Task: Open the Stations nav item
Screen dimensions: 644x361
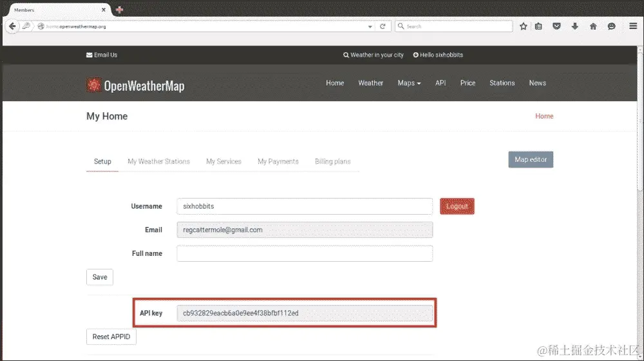Action: tap(502, 83)
